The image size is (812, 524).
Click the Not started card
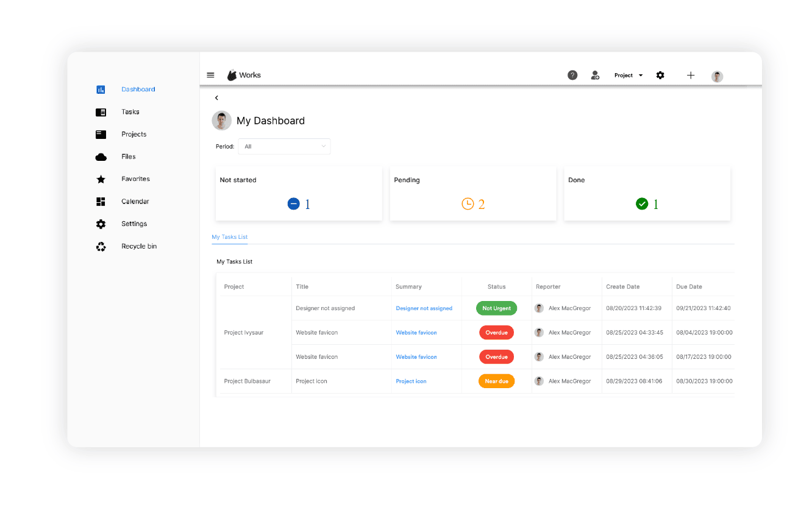(299, 194)
